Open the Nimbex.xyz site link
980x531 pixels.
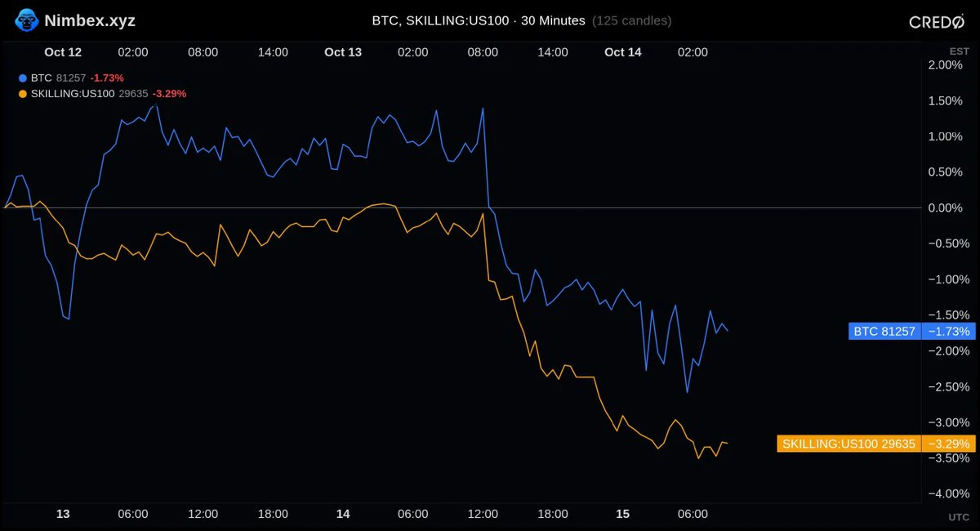click(x=90, y=20)
